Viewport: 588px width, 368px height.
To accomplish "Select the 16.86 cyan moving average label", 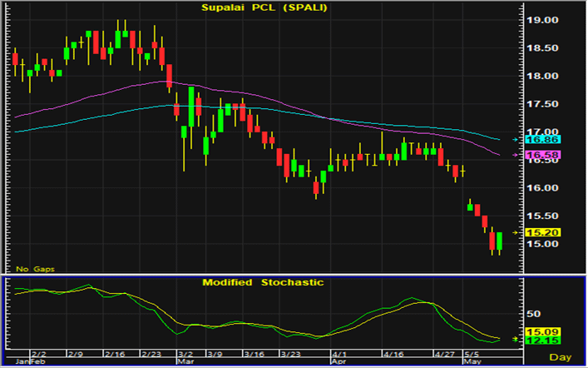I will pyautogui.click(x=542, y=140).
